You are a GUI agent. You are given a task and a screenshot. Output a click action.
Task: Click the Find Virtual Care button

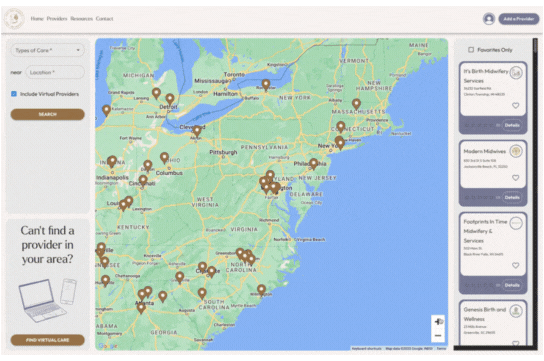(x=48, y=340)
